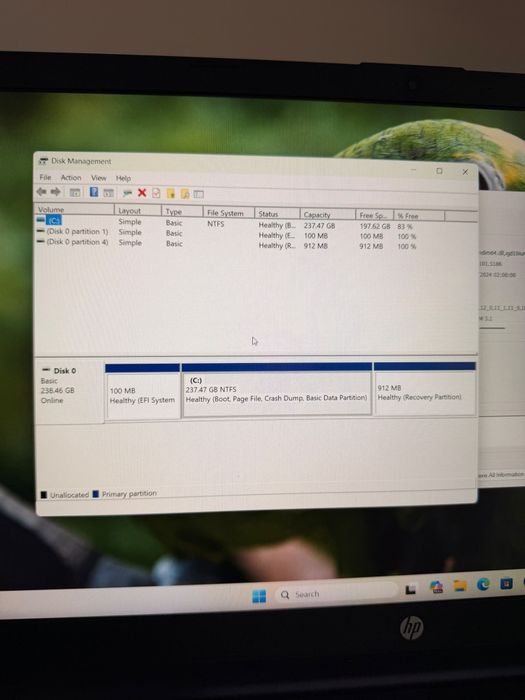
Task: Launch the colorful Copilot taskbar app
Action: [437, 587]
